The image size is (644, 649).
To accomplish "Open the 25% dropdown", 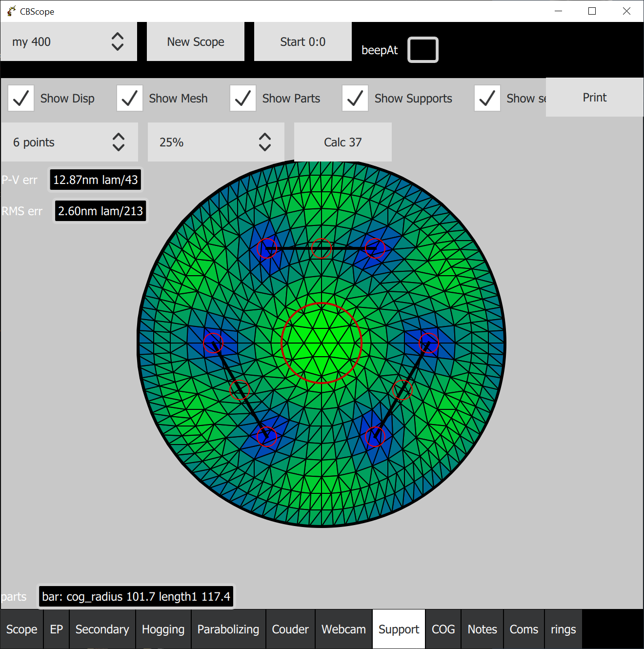I will coord(216,142).
